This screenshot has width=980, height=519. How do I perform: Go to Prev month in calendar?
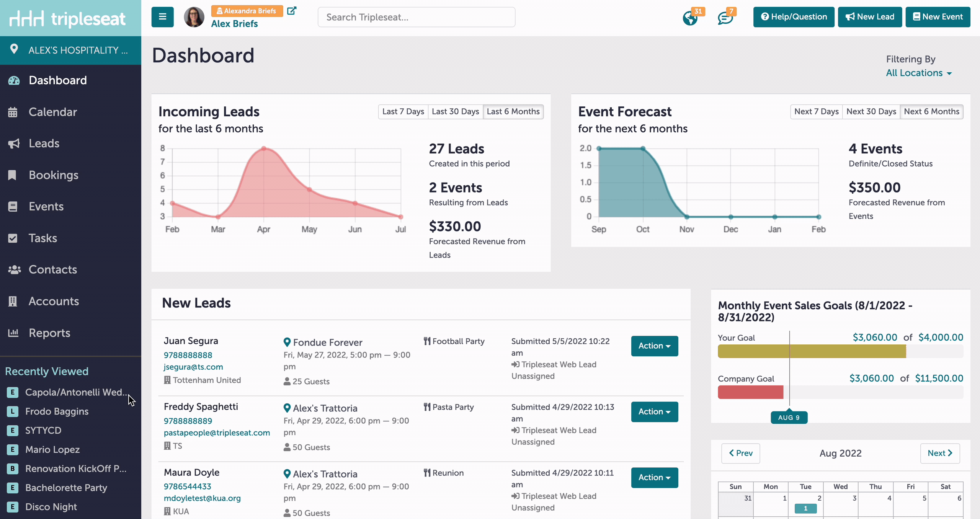click(740, 453)
